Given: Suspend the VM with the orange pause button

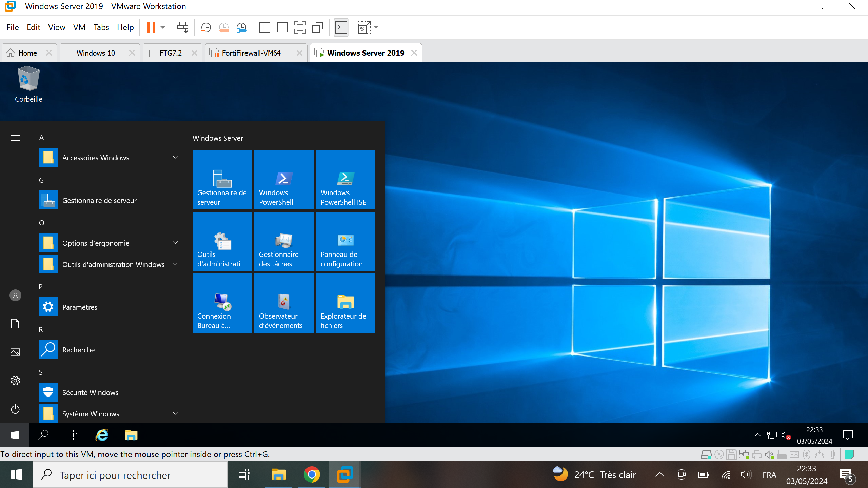Looking at the screenshot, I should [151, 27].
